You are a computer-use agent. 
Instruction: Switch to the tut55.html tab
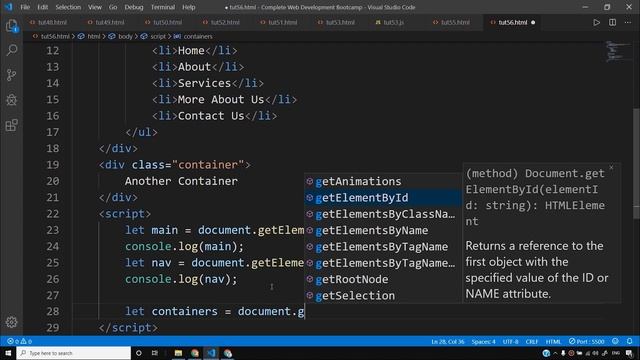coord(455,22)
